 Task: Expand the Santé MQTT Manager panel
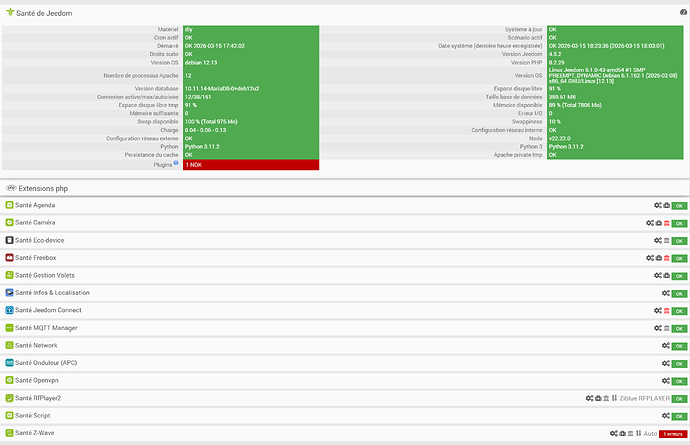46,328
